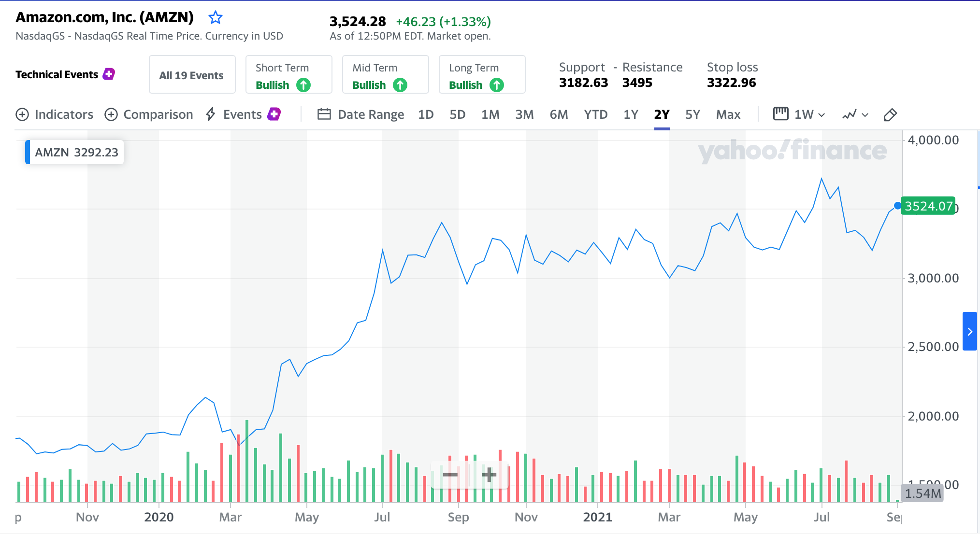Zoom in the chart with plus button
The height and width of the screenshot is (534, 980).
(x=489, y=475)
